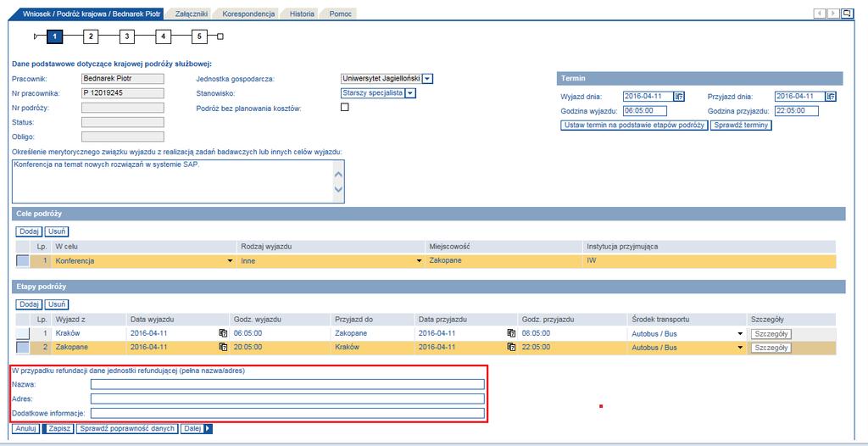Click departure time 20:05:00 in stage 2
868x446 pixels.
(281, 348)
